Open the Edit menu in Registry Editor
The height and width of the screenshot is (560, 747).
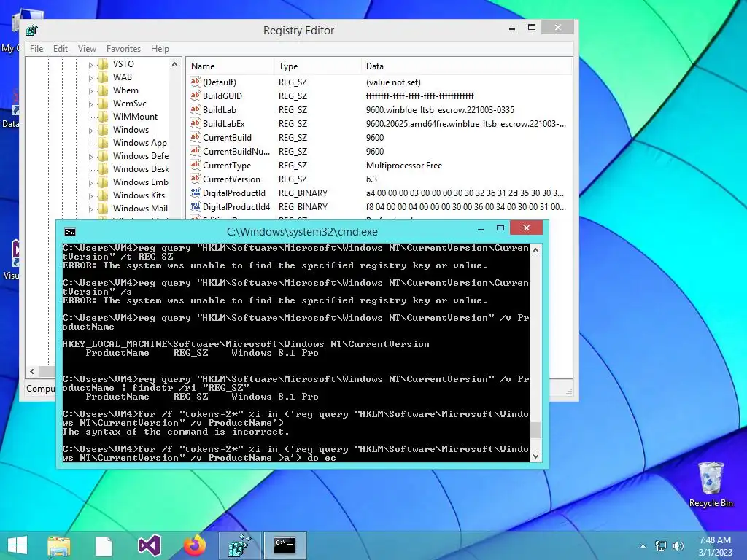coord(60,49)
